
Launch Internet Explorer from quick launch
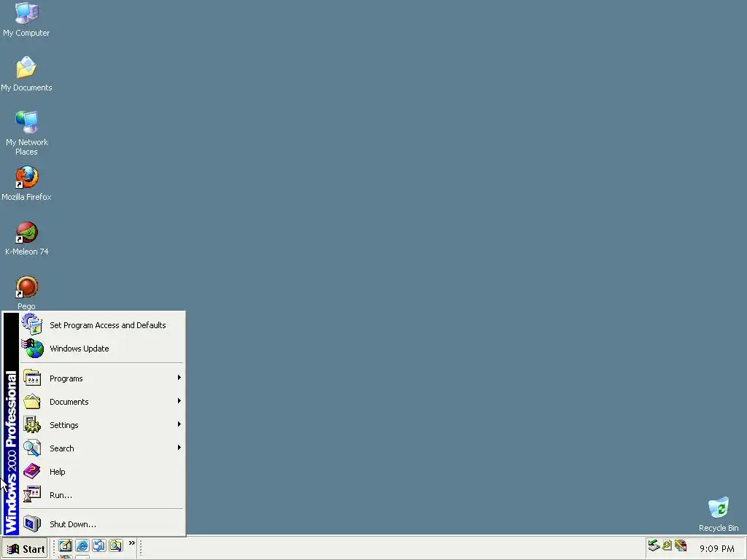(82, 545)
